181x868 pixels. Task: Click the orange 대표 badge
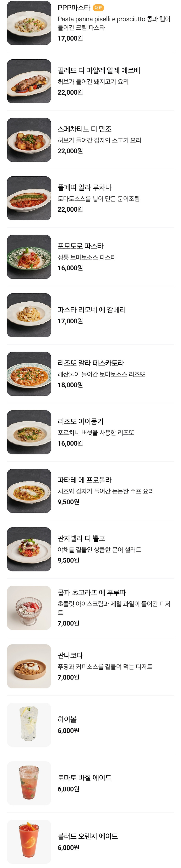(x=98, y=8)
